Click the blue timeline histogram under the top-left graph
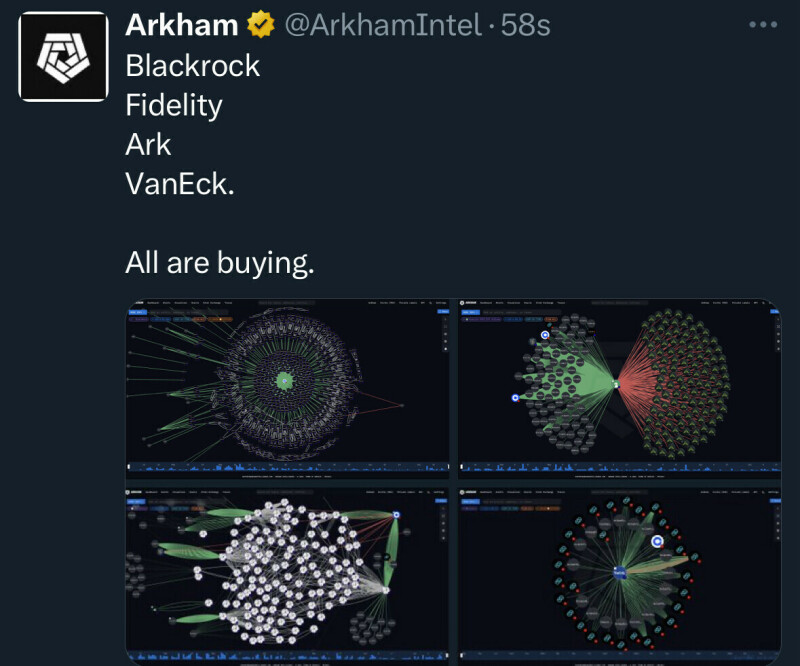Screen dimensions: 800x666 (290, 467)
